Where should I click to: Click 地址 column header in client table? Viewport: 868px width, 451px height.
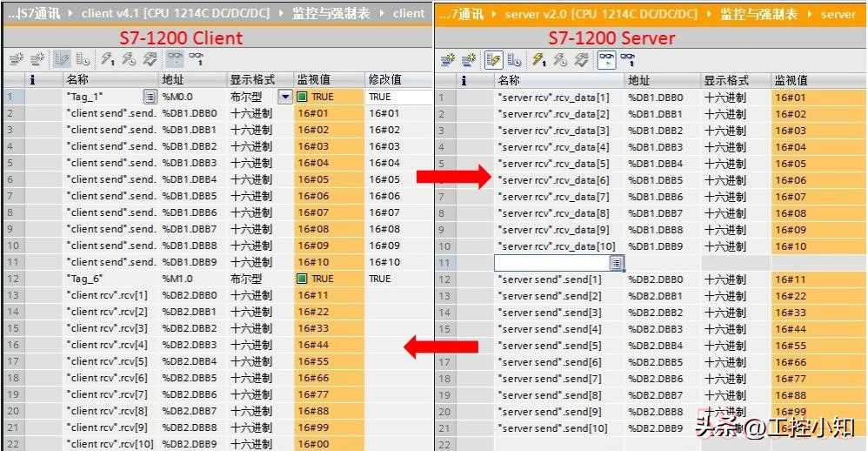click(193, 80)
